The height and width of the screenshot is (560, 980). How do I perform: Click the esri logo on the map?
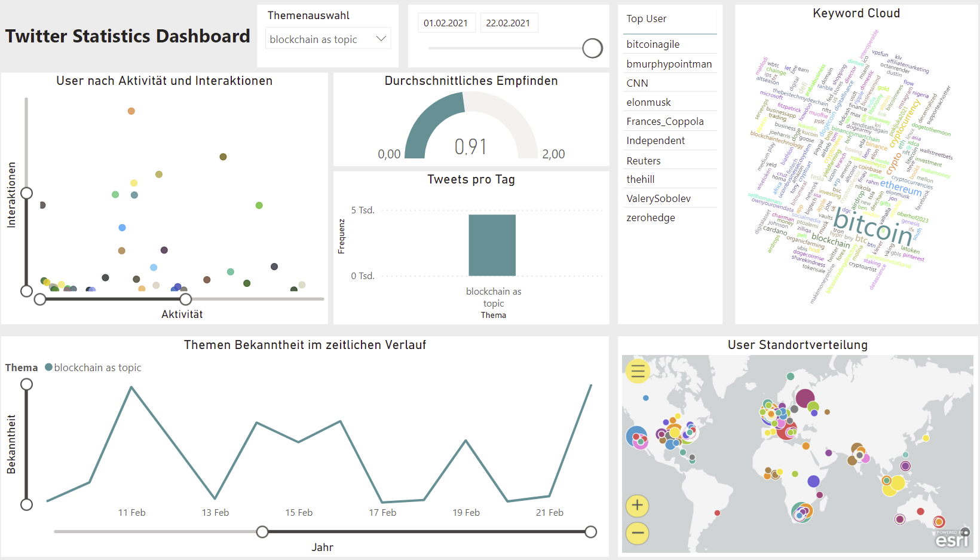pos(951,540)
